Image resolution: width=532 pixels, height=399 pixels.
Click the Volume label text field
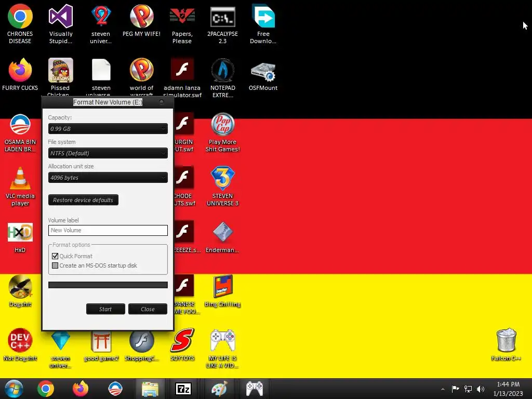pyautogui.click(x=108, y=230)
